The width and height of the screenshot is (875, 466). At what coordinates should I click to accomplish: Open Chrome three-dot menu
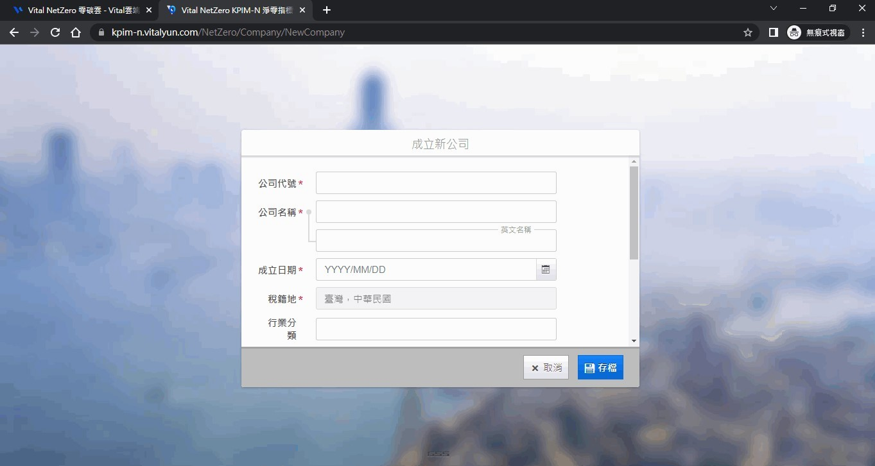tap(863, 32)
